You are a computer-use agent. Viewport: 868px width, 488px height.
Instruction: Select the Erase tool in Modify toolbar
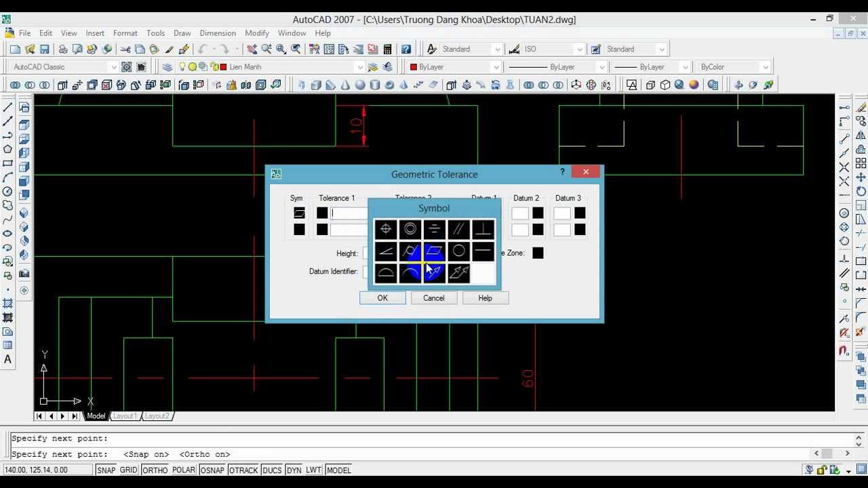pyautogui.click(x=861, y=107)
